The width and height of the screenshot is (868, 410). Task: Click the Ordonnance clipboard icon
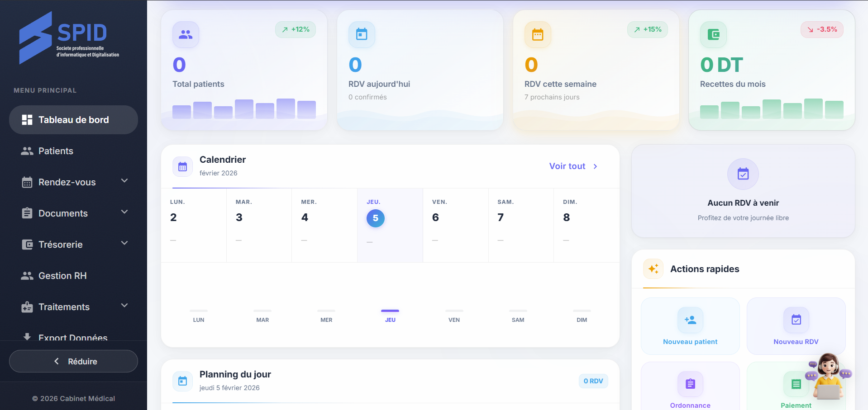tap(690, 384)
